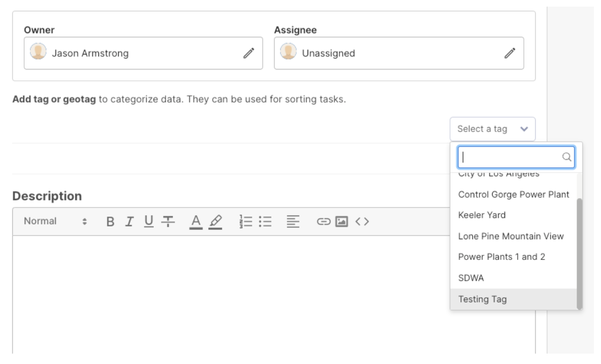
Task: Open text alignment options
Action: point(293,221)
